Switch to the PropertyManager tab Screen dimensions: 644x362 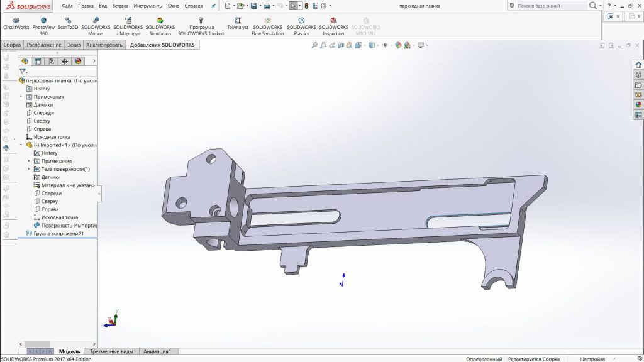pos(38,61)
